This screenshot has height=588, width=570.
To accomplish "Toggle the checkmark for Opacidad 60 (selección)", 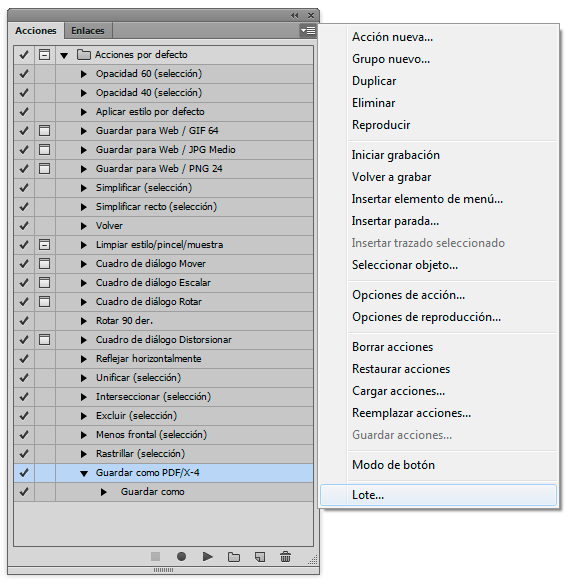I will pos(24,74).
